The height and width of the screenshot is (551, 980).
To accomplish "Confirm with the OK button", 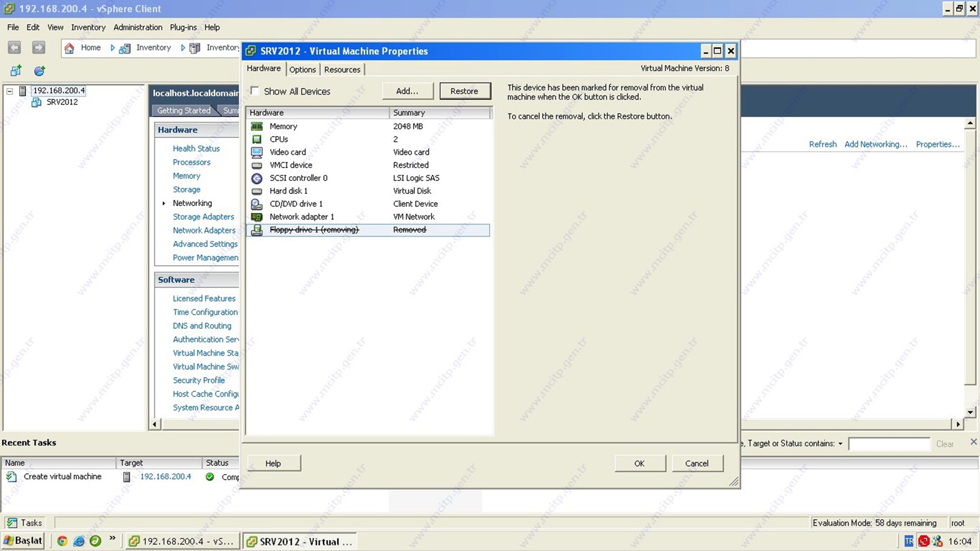I will (640, 463).
